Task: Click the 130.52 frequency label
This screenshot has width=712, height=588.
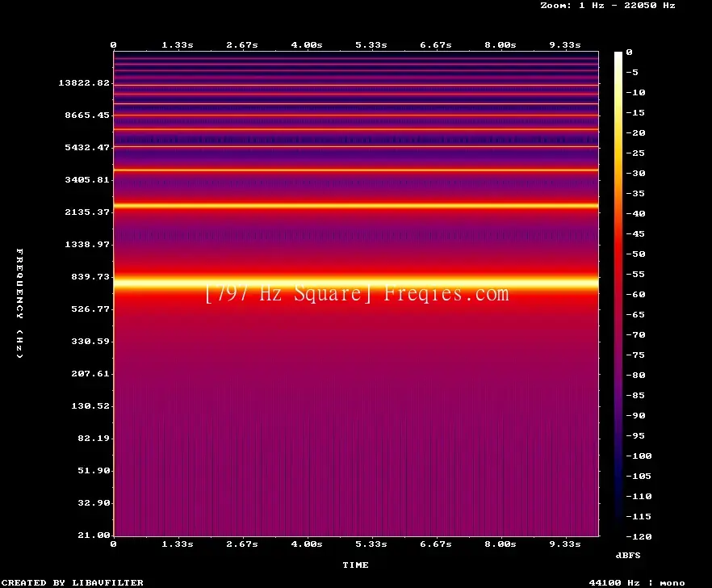Action: click(x=90, y=405)
